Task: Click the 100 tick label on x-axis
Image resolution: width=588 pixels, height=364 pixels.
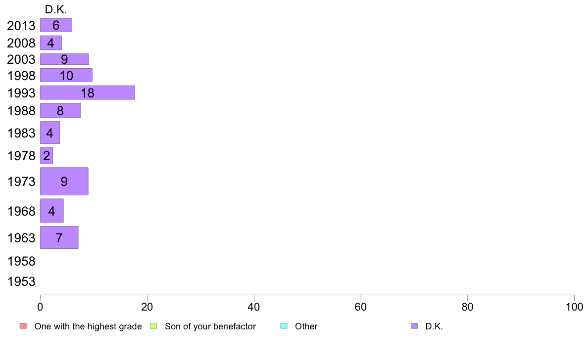Action: point(574,307)
